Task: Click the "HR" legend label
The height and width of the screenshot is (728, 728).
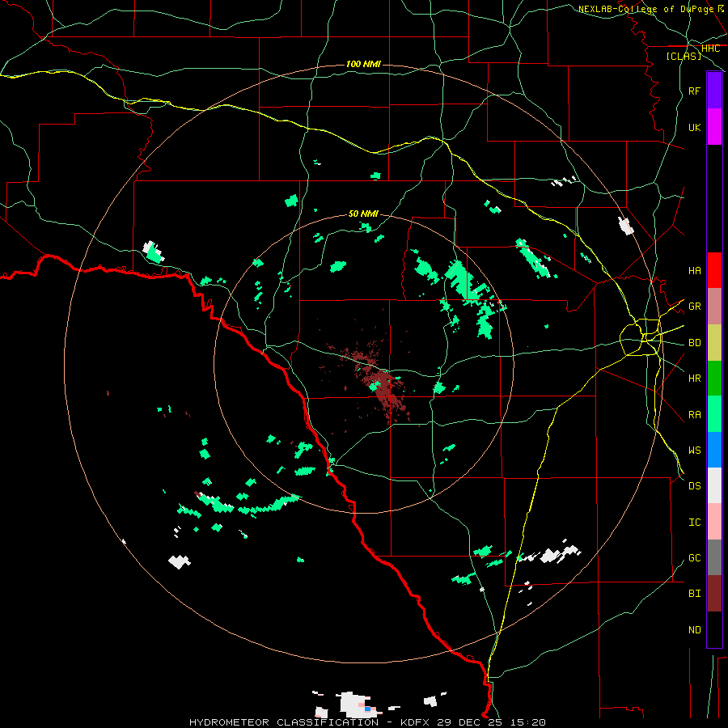Action: coord(695,379)
